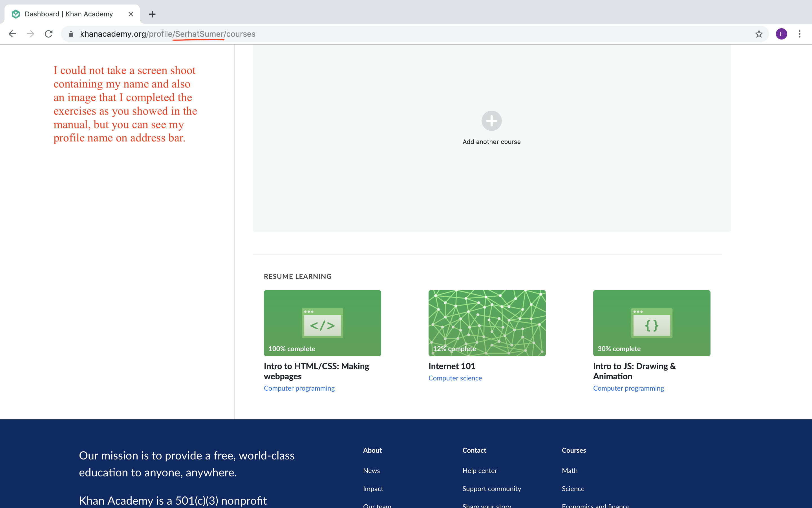Open the Science footer link

point(573,489)
